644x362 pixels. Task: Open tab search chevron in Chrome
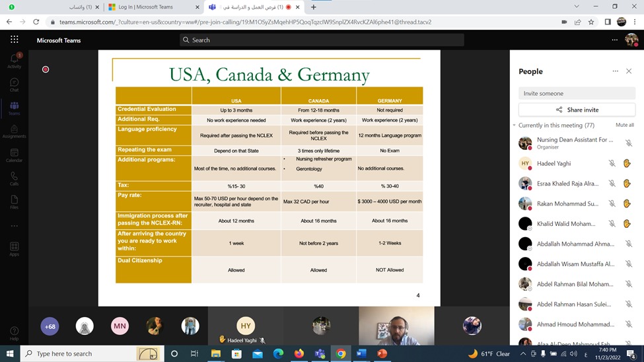577,7
